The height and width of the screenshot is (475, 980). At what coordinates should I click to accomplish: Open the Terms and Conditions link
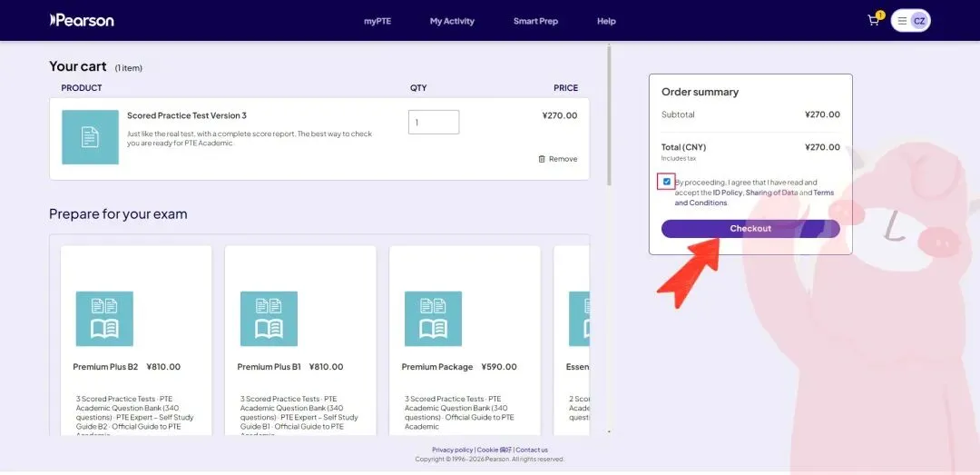(x=754, y=198)
